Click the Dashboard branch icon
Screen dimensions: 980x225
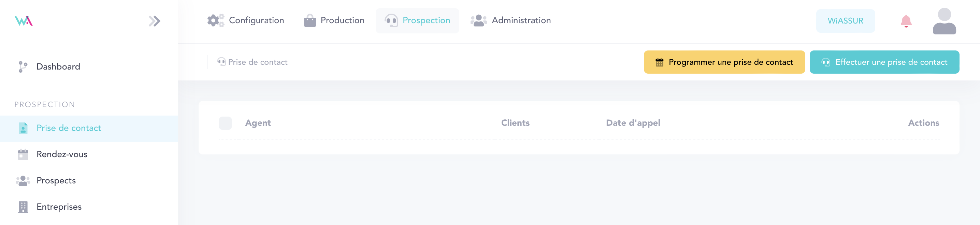(x=23, y=67)
